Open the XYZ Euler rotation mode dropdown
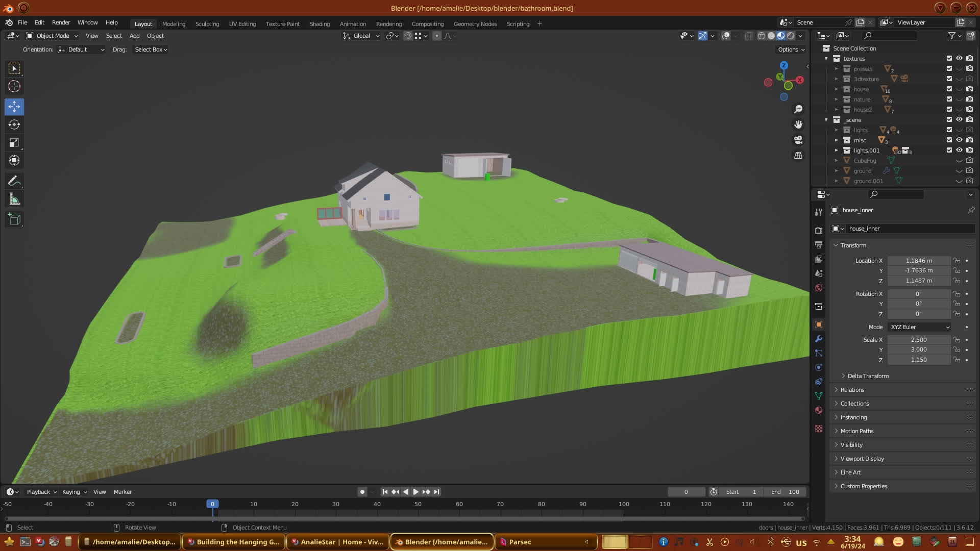This screenshot has height=551, width=980. [920, 327]
